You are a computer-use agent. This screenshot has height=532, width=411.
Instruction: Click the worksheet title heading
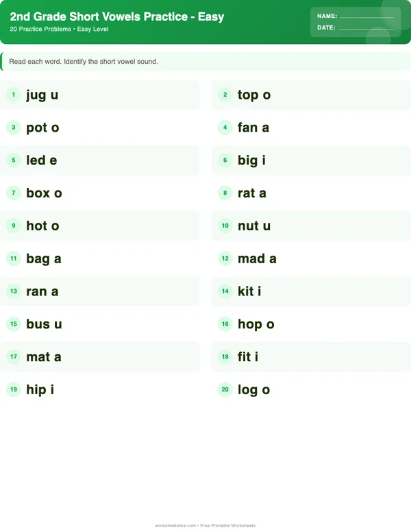tap(117, 16)
